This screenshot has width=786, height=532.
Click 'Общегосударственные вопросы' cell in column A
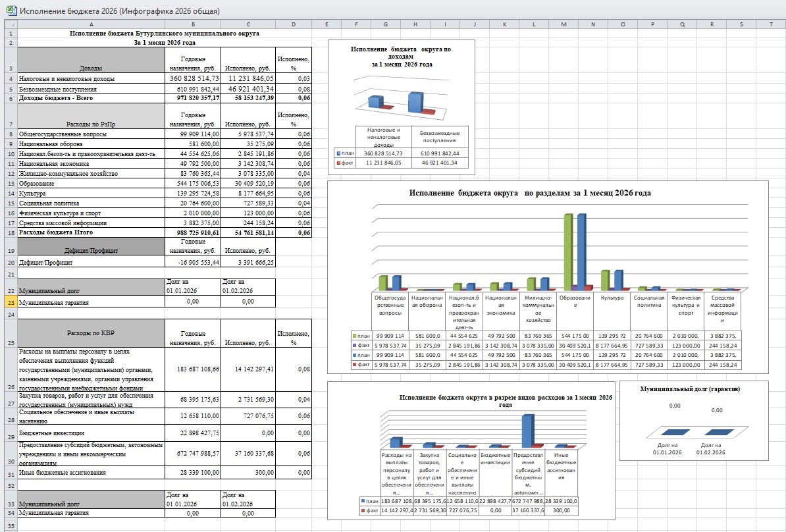click(x=91, y=134)
